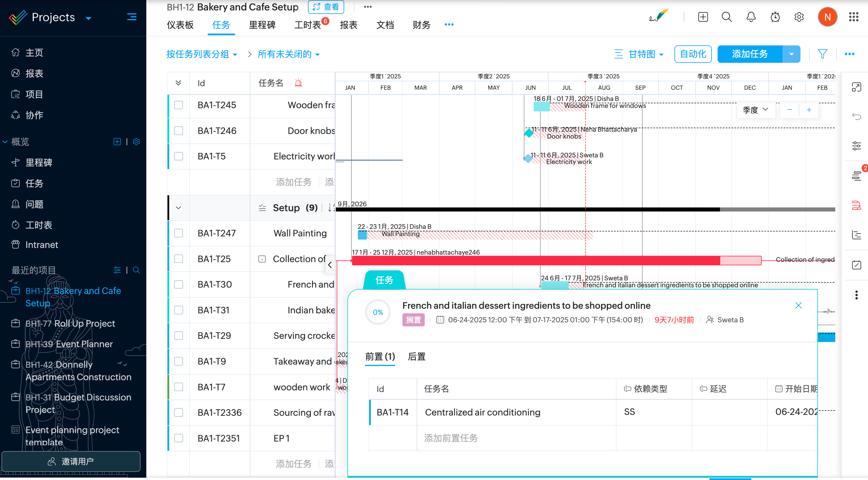Image resolution: width=868 pixels, height=480 pixels.
Task: Open the search magnifier in the top bar
Action: (x=727, y=17)
